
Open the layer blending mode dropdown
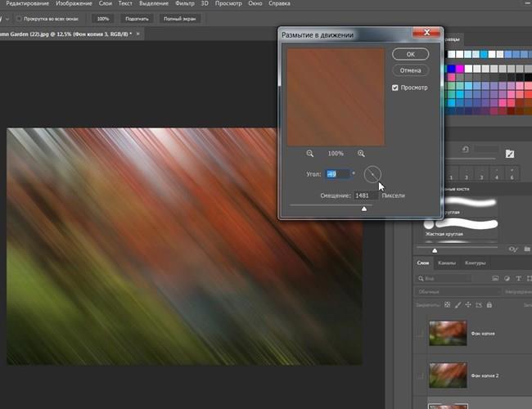(x=458, y=291)
